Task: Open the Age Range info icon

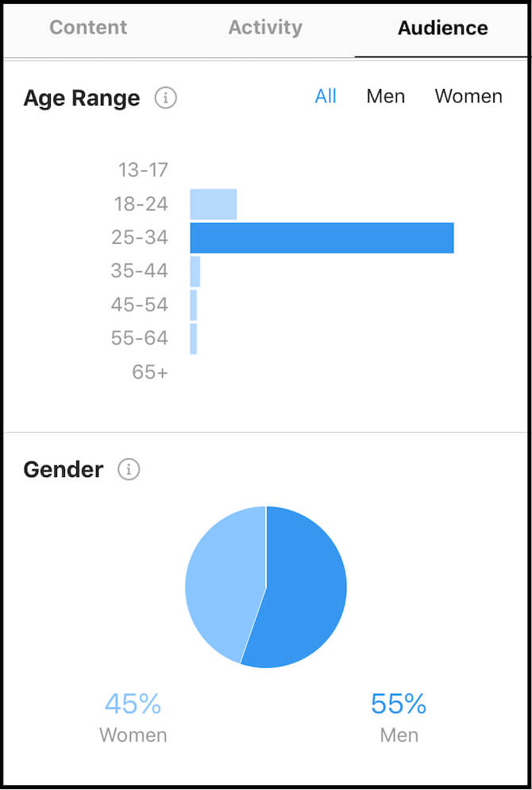Action: [x=165, y=98]
